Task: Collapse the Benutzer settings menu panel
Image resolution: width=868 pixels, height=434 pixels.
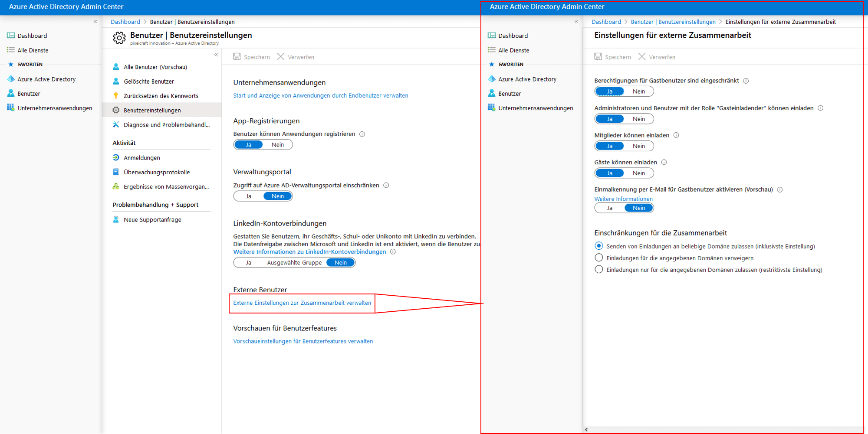Action: (216, 55)
